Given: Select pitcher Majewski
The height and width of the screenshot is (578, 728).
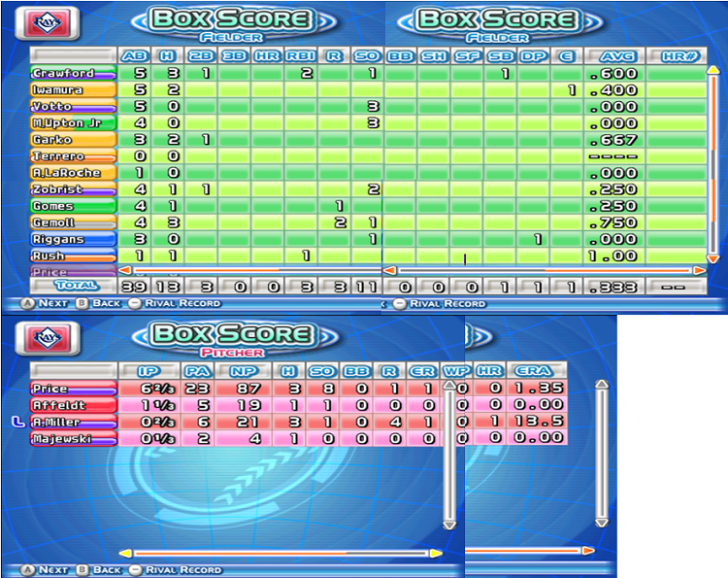Looking at the screenshot, I should 73,438.
